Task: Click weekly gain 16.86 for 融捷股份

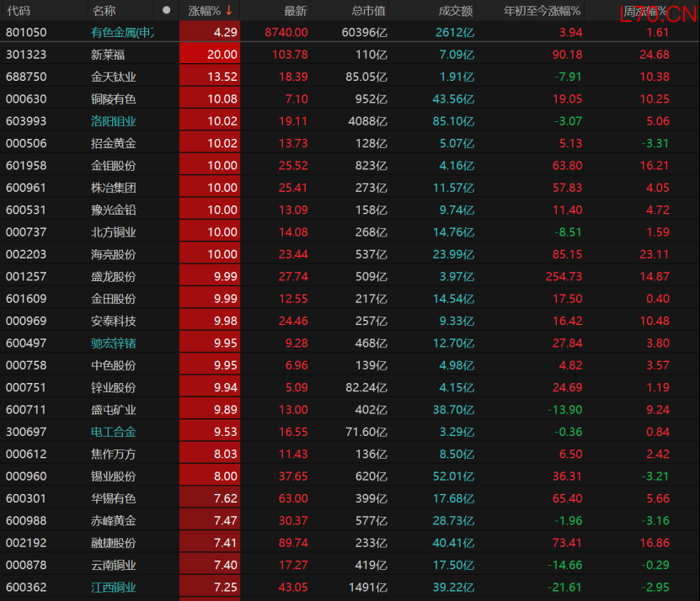Action: 655,543
